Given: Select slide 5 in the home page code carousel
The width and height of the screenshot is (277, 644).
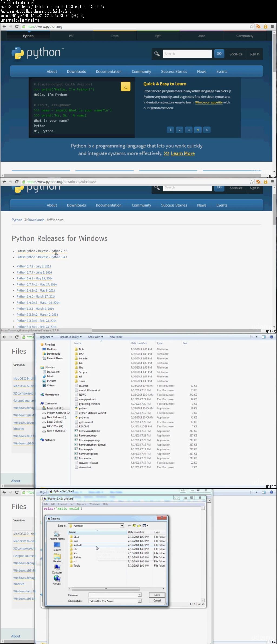Looking at the screenshot, I should (x=207, y=130).
